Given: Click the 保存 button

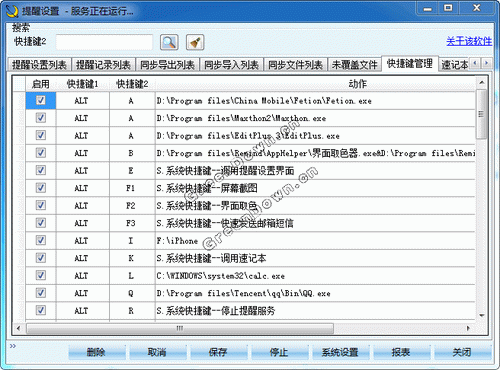Looking at the screenshot, I should 218,352.
